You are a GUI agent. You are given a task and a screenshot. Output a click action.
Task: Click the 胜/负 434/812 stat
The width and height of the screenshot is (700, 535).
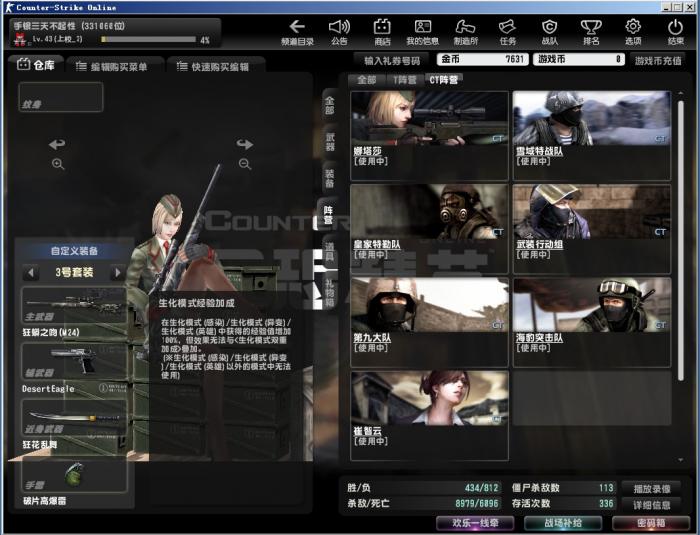point(423,488)
